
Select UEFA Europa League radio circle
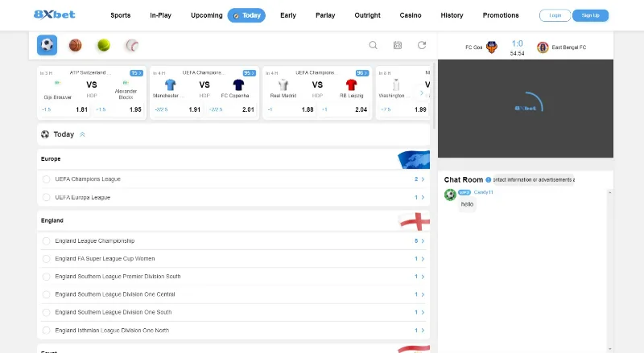point(46,198)
